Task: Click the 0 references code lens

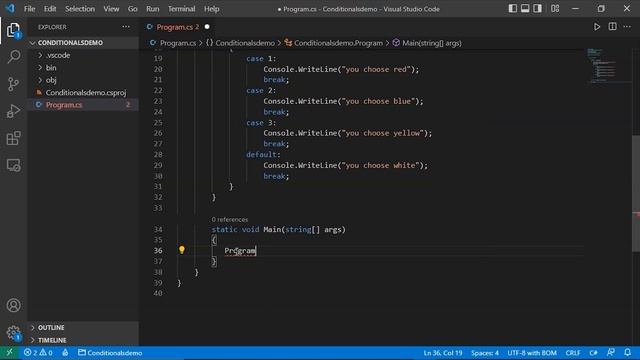Action: tap(230, 220)
